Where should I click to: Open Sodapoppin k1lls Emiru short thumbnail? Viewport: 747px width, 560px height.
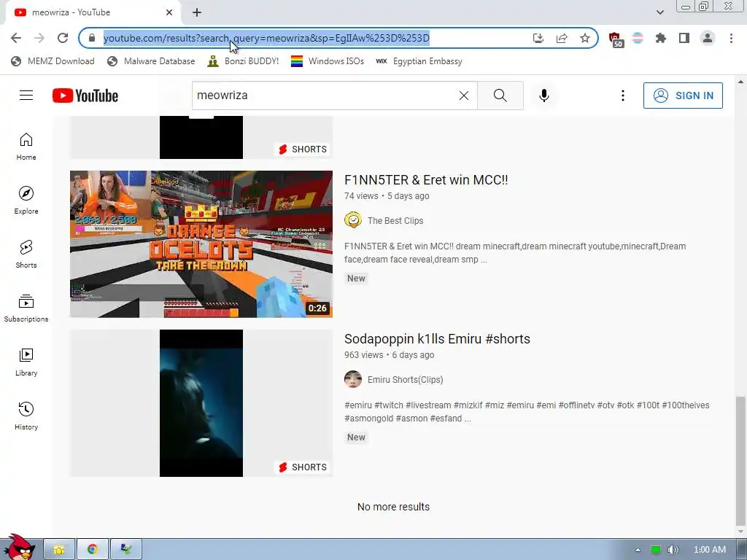[201, 402]
